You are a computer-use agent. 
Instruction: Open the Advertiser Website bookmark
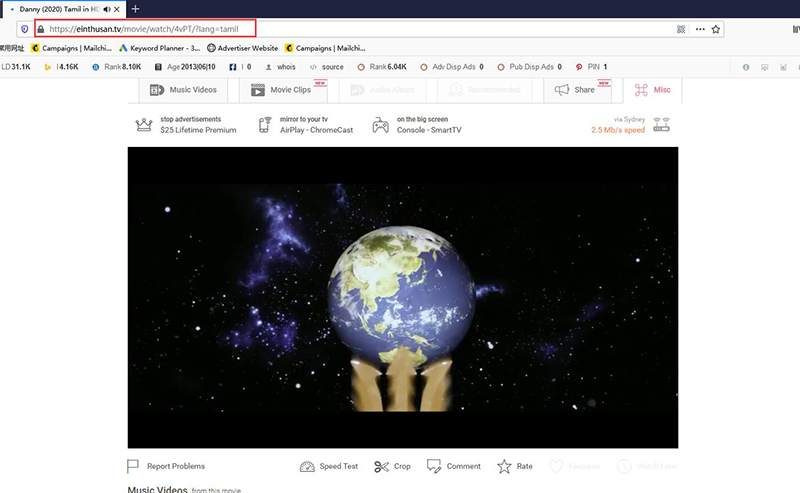coord(242,48)
